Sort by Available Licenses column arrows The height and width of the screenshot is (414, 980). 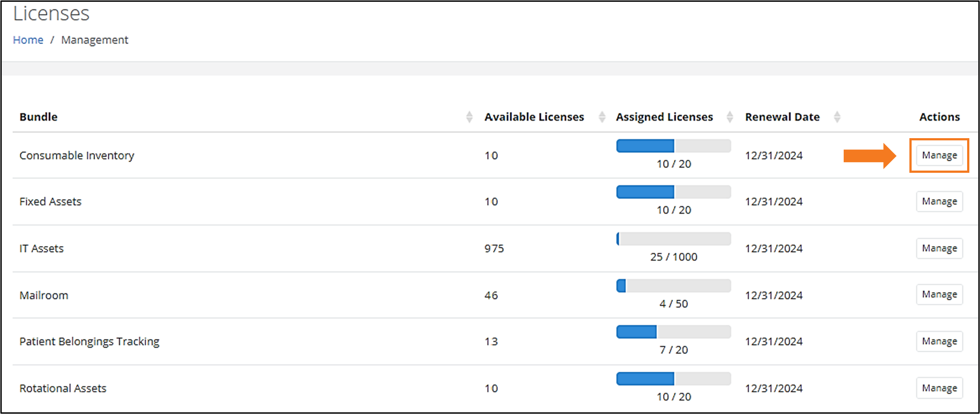[602, 117]
